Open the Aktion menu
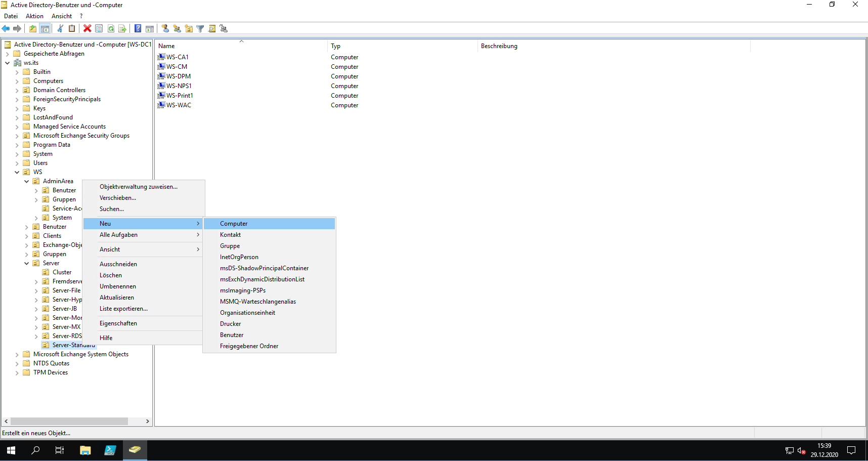 point(35,16)
